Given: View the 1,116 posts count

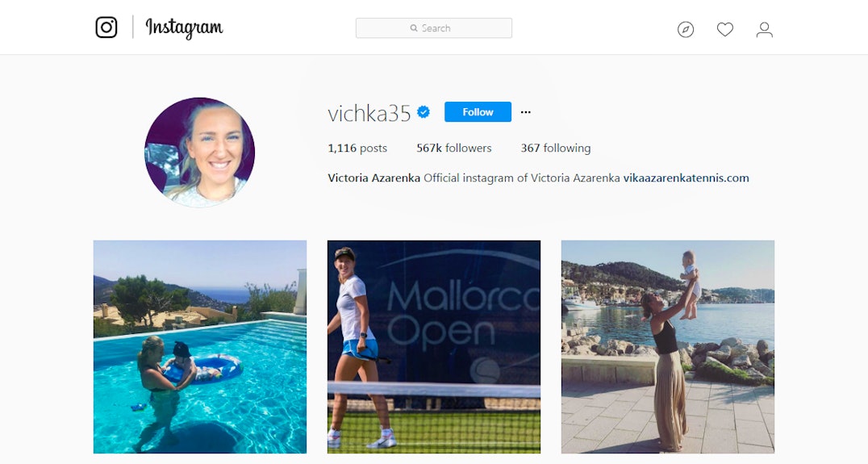Looking at the screenshot, I should tap(357, 148).
